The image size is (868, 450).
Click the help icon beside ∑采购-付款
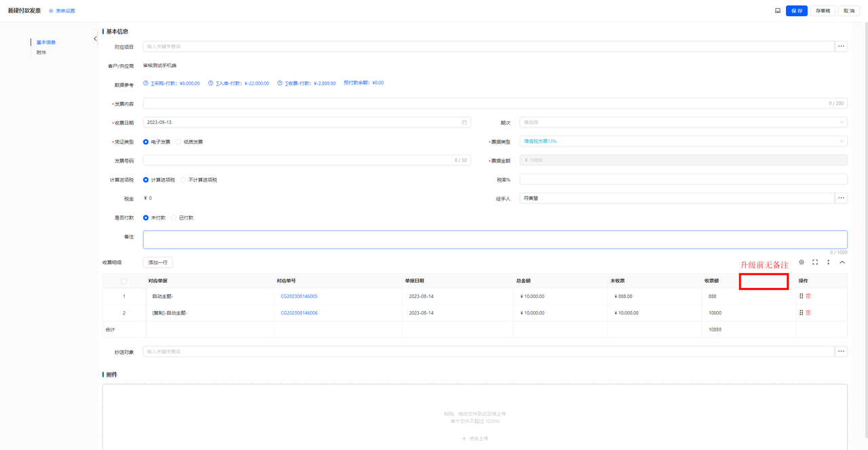tap(146, 83)
